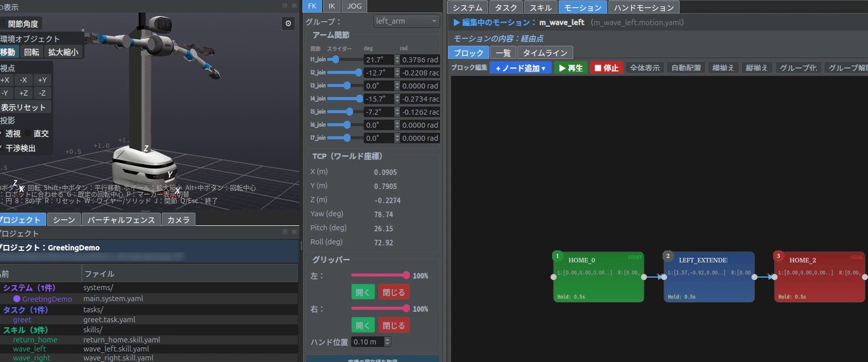Screen dimensions: 868x362
Task: Click output port of LEFT_EXTENDED node
Action: (x=755, y=277)
